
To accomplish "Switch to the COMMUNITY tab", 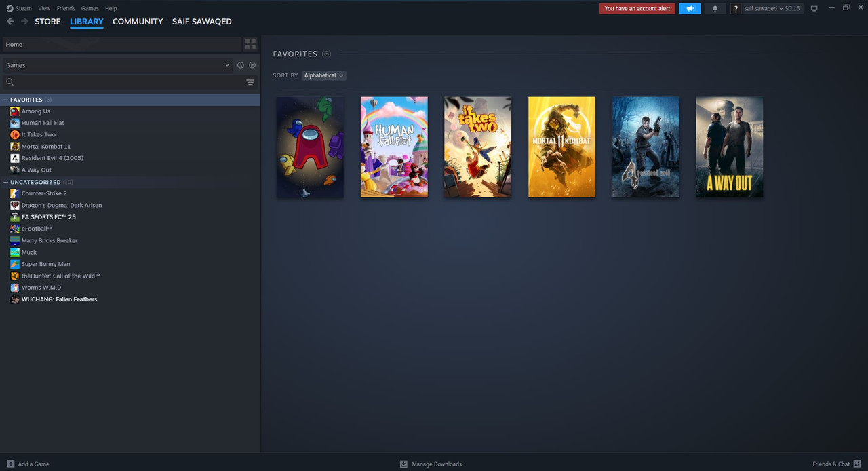I will tap(138, 22).
